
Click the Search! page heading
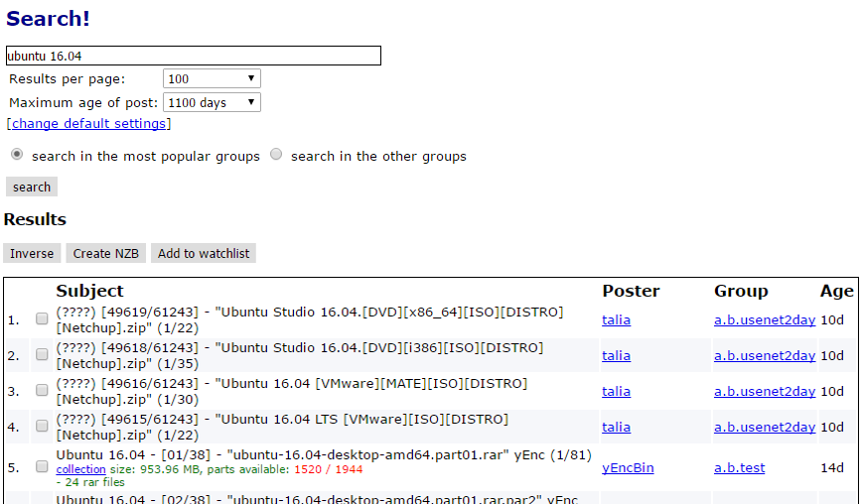click(x=48, y=19)
